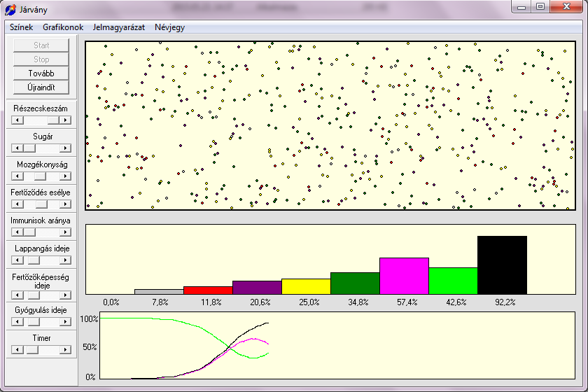588x392 pixels.
Task: Open the Grafikonok menu
Action: pyautogui.click(x=63, y=27)
